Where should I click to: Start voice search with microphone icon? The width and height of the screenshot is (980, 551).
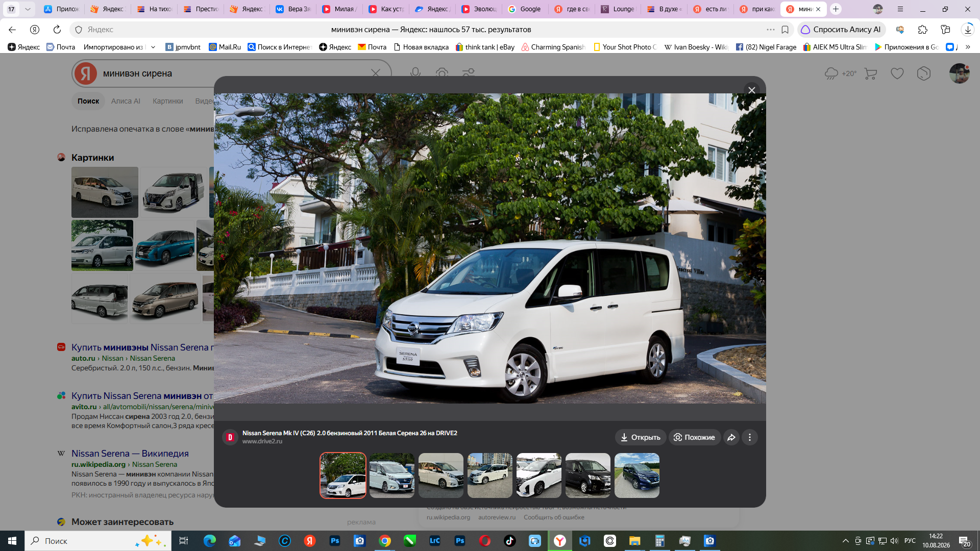[x=415, y=73]
